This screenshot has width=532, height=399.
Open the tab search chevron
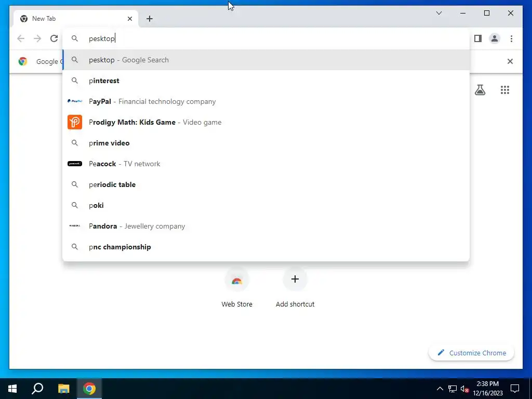coord(438,13)
